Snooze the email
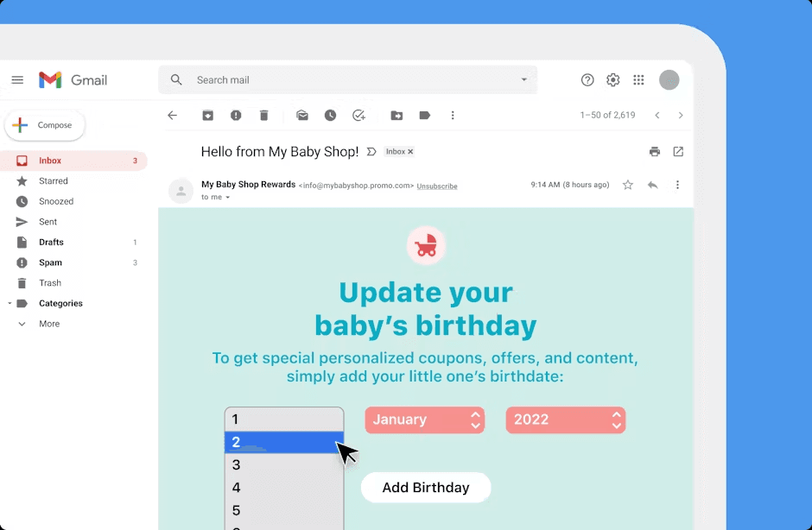The image size is (812, 530). click(x=330, y=115)
